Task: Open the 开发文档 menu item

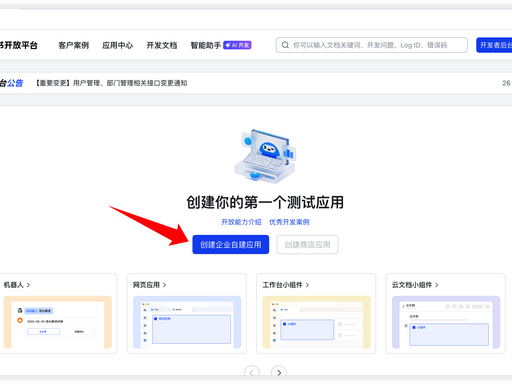Action: 162,45
